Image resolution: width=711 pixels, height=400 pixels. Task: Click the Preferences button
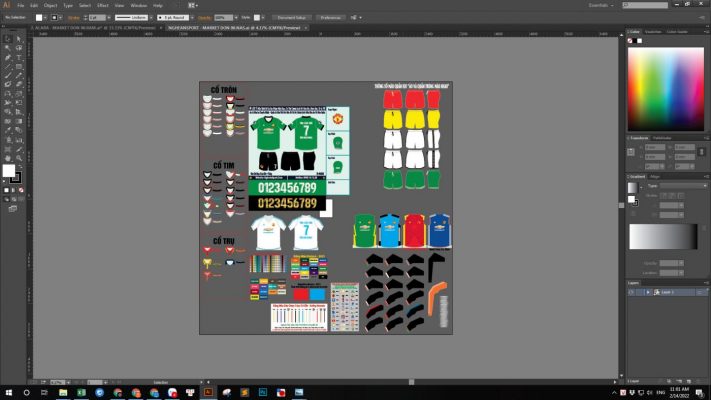tap(330, 17)
